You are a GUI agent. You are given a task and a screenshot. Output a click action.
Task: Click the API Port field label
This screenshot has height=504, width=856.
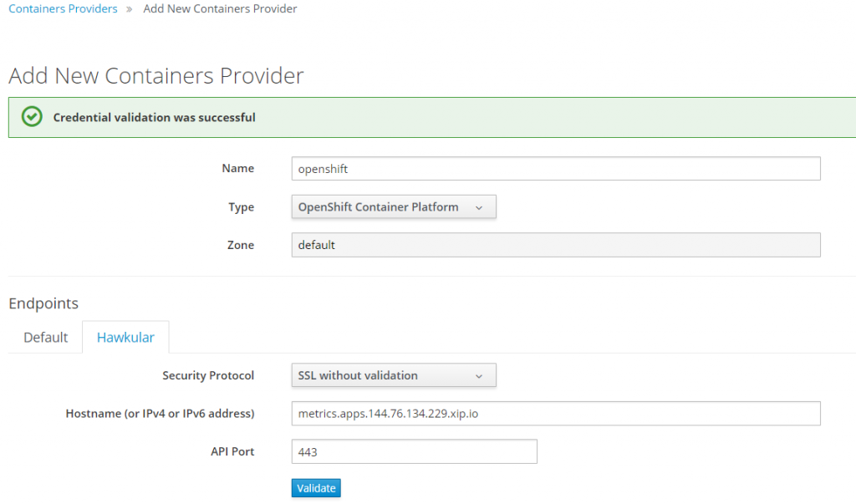[x=232, y=451]
